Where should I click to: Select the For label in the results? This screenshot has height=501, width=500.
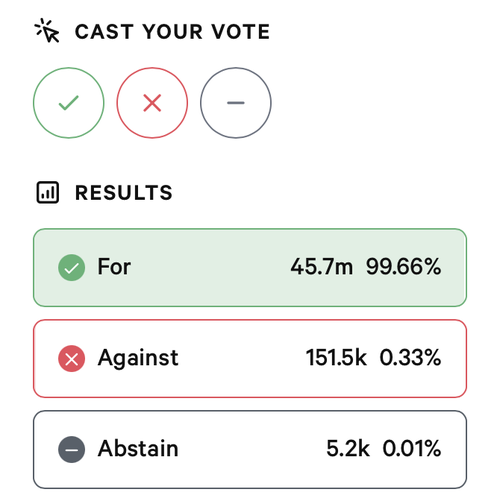click(x=114, y=267)
